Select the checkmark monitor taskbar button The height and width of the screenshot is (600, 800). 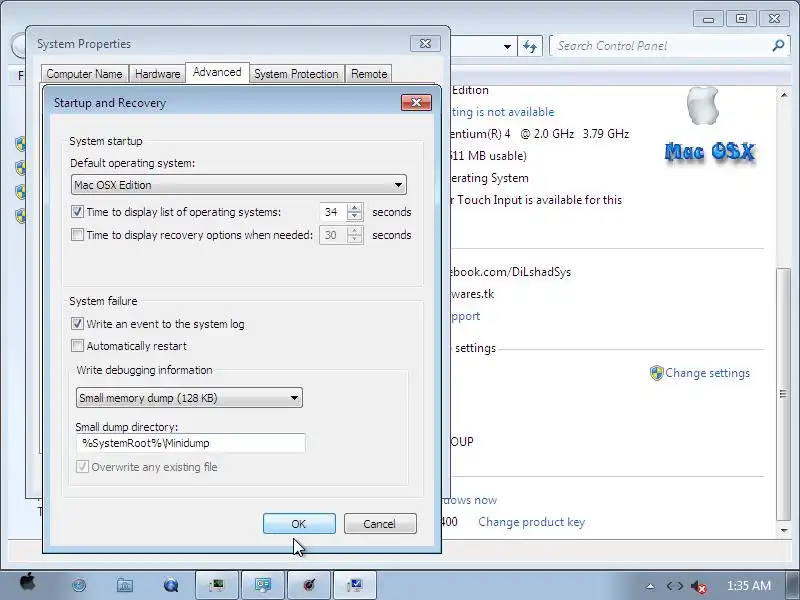[x=355, y=585]
